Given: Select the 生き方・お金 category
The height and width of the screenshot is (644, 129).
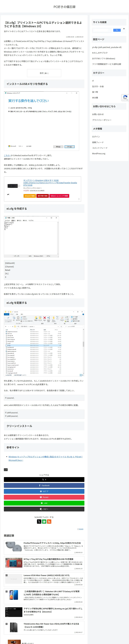Looking at the screenshot, I should (x=98, y=87).
